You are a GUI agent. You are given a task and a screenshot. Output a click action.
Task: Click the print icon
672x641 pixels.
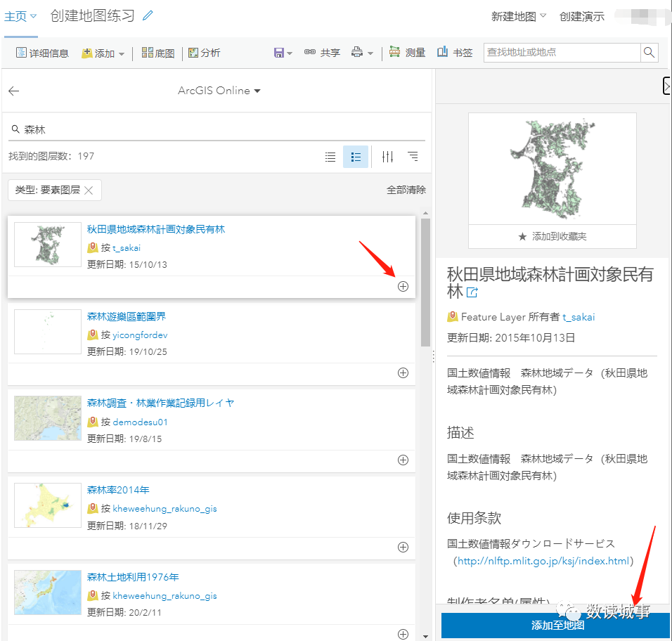(x=357, y=52)
